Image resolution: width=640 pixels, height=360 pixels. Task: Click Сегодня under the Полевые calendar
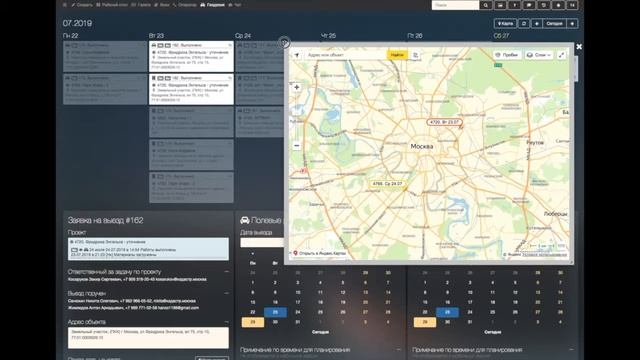pyautogui.click(x=320, y=332)
